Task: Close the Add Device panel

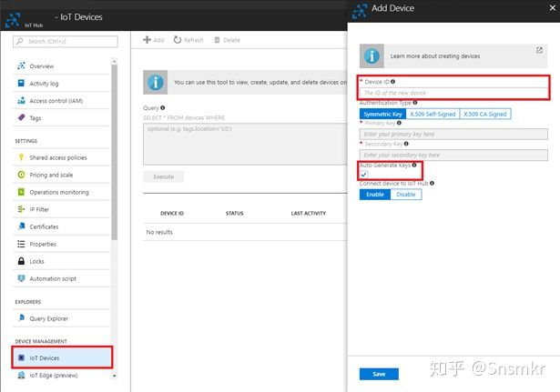Action: click(x=552, y=8)
